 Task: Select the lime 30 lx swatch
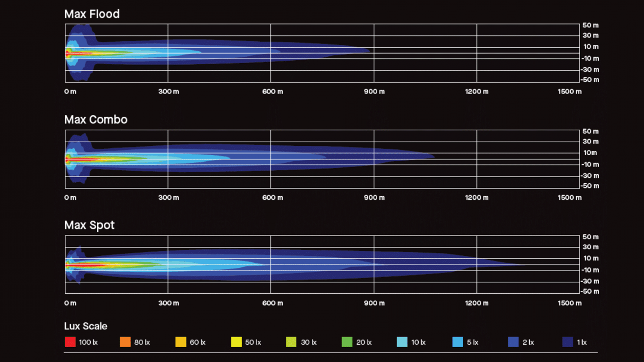pyautogui.click(x=291, y=342)
